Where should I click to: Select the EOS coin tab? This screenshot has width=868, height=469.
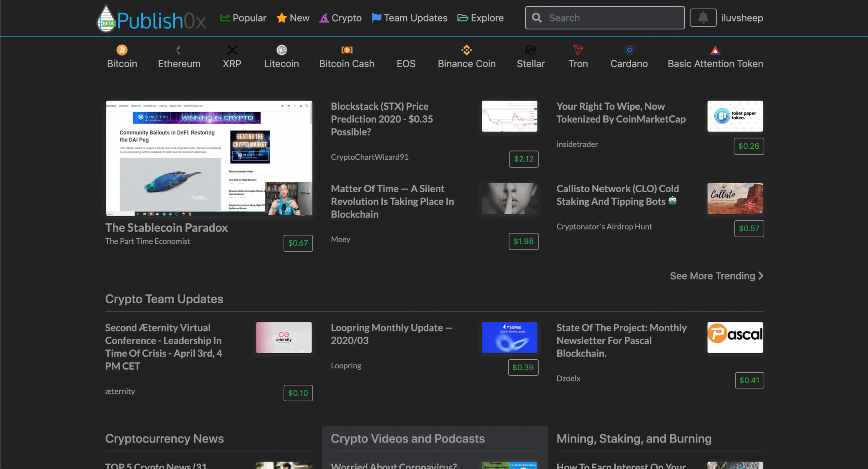coord(406,64)
